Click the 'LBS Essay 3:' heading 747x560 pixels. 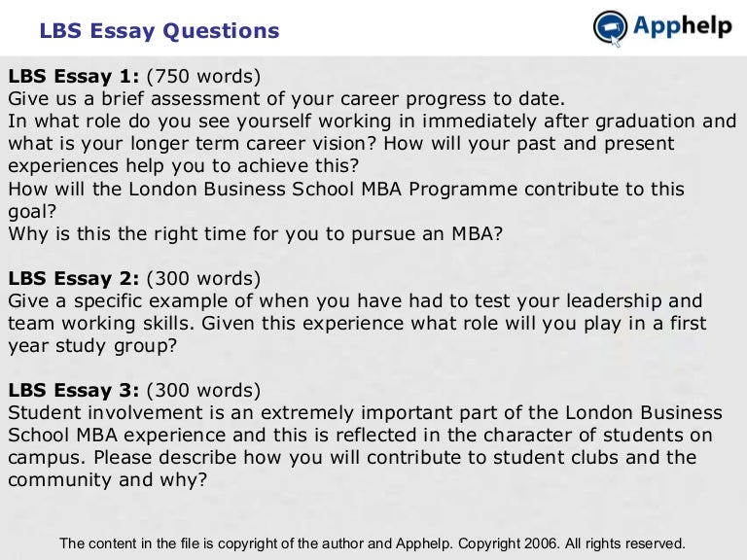point(74,391)
